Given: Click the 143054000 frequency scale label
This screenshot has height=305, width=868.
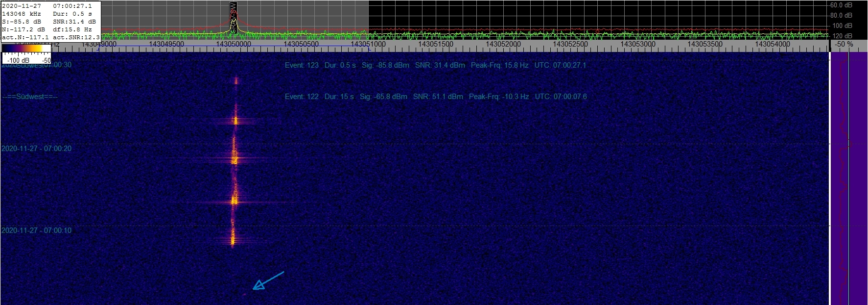Looking at the screenshot, I should click(x=773, y=44).
